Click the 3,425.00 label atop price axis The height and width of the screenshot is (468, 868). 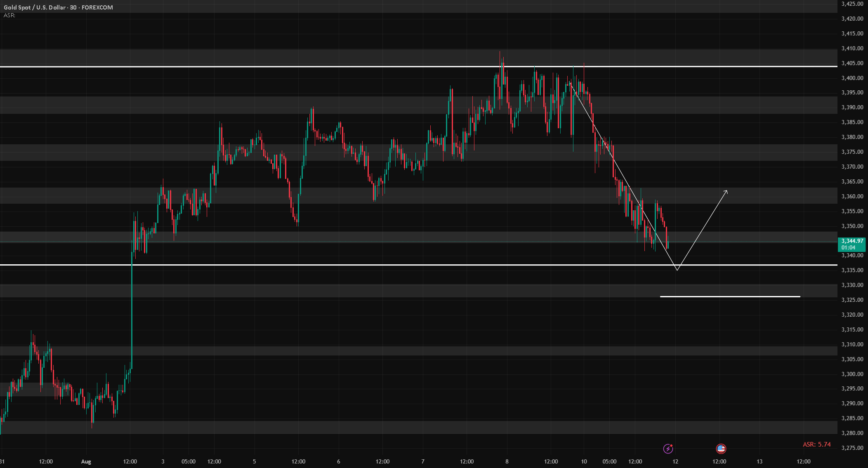[852, 4]
